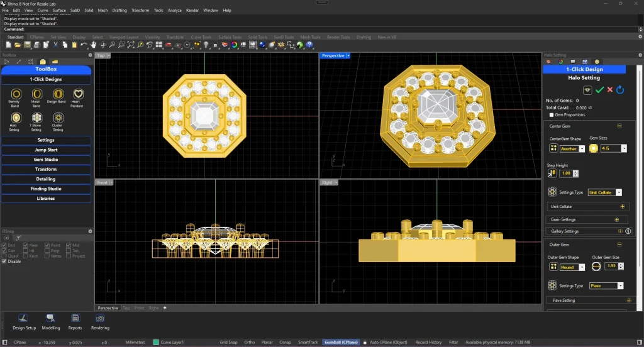Click the blue refresh arrow icon

coord(620,89)
